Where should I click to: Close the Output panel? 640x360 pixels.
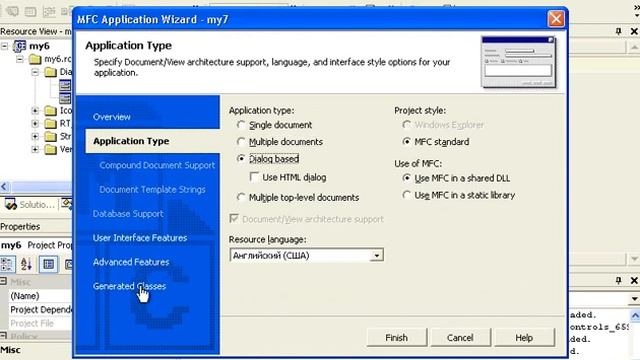click(634, 280)
